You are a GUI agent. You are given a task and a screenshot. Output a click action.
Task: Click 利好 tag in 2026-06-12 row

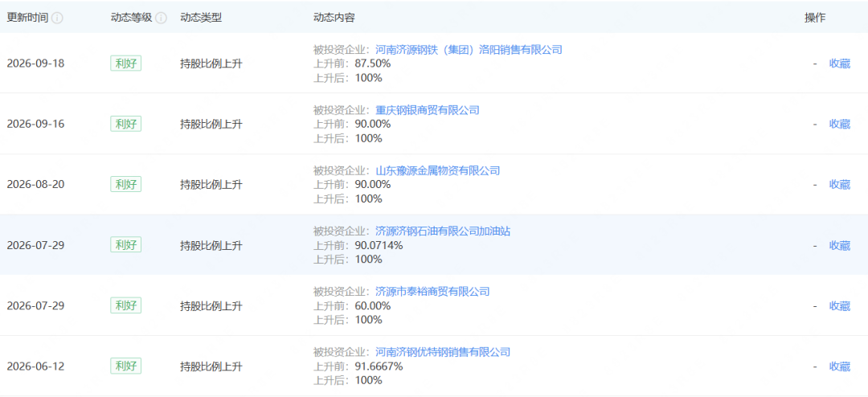pyautogui.click(x=125, y=366)
